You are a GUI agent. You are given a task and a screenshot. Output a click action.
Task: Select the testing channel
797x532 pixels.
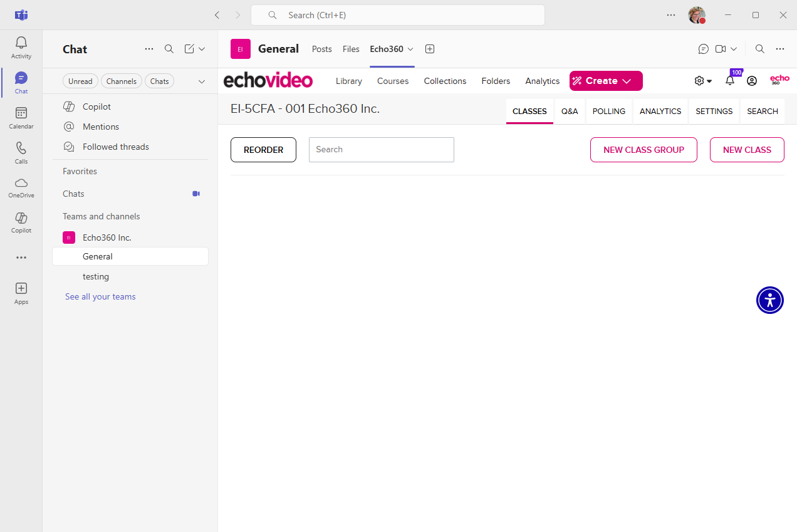coord(130,276)
